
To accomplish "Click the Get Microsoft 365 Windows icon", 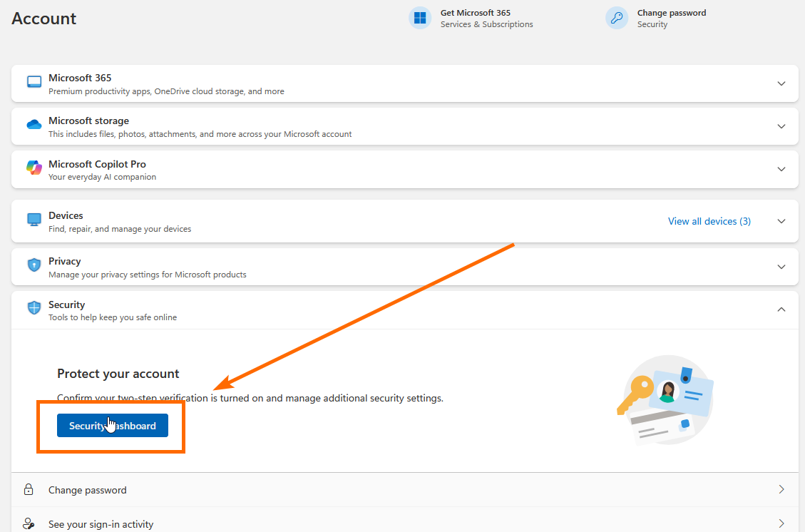I will [420, 18].
